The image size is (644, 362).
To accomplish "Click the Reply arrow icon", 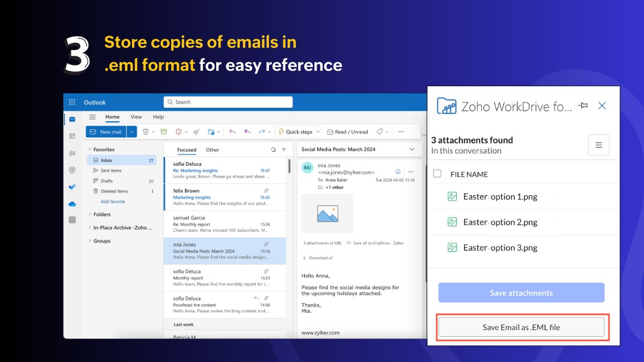I will click(x=232, y=131).
